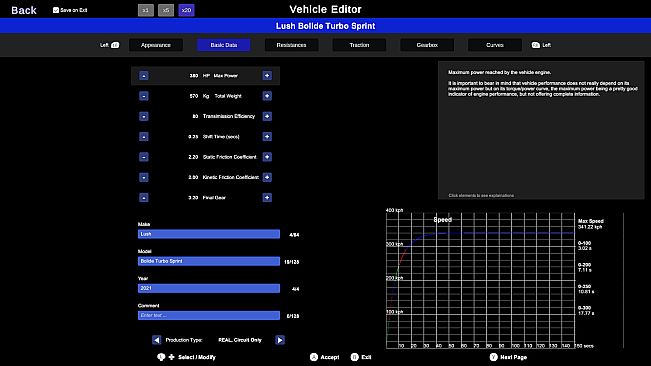Raise Transmission Efficiency using plus
The image size is (651, 366).
pos(267,117)
